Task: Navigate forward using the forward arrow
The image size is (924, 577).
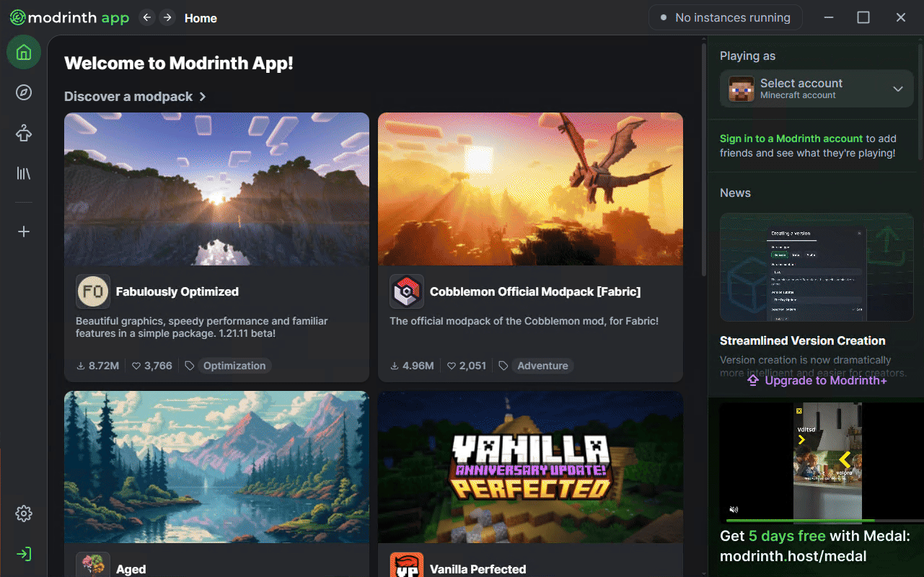Action: click(x=167, y=17)
